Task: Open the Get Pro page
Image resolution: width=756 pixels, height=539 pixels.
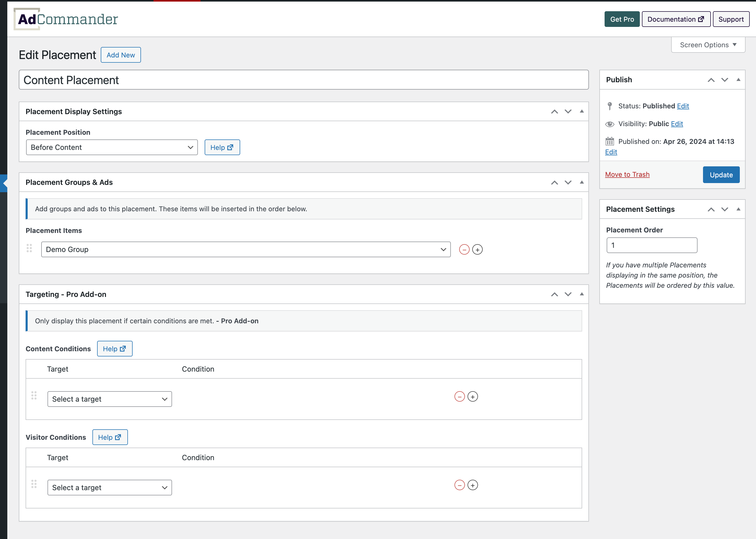Action: pos(622,19)
